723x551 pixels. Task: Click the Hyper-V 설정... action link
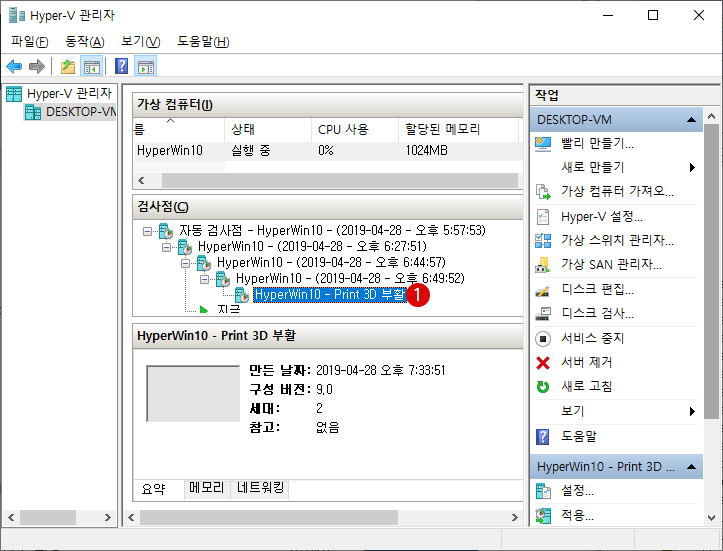coord(602,217)
